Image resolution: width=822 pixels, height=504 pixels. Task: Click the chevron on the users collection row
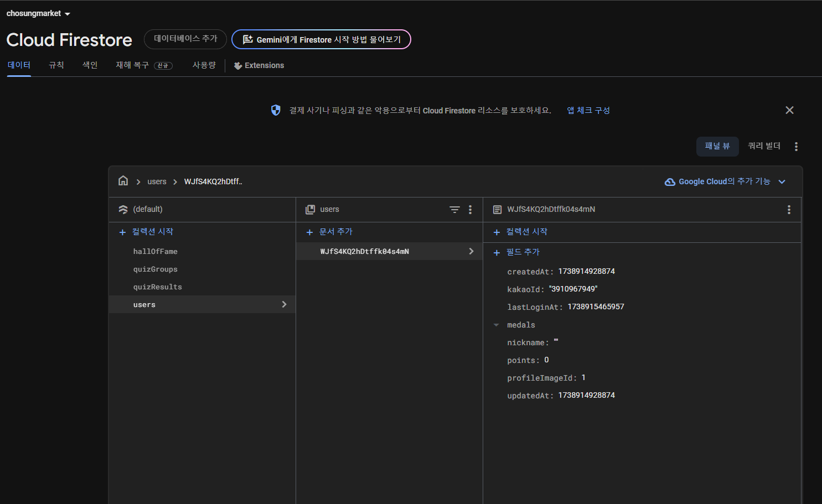coord(284,304)
